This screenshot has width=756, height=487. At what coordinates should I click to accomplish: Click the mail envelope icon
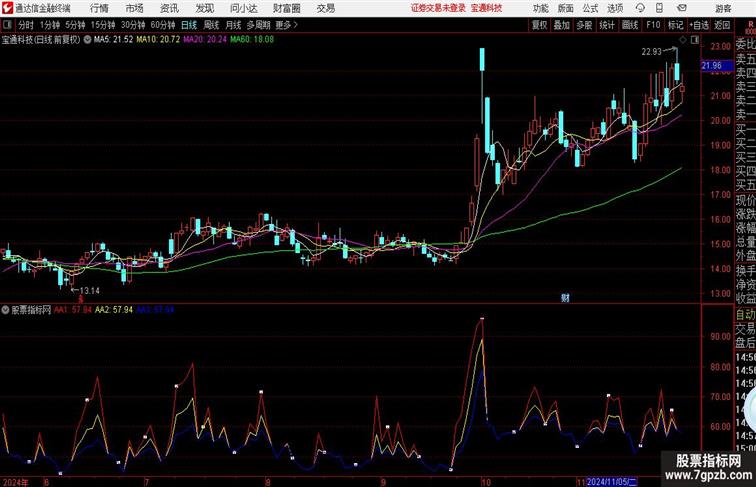[x=682, y=8]
